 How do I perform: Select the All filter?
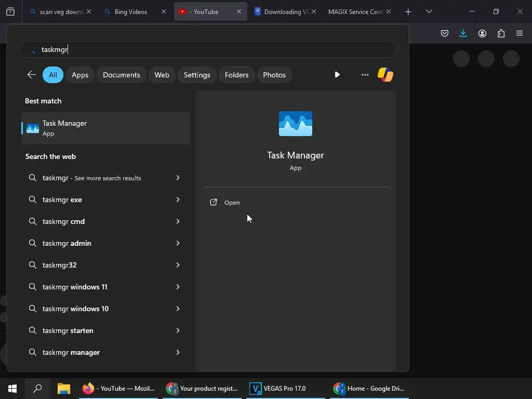click(x=53, y=75)
